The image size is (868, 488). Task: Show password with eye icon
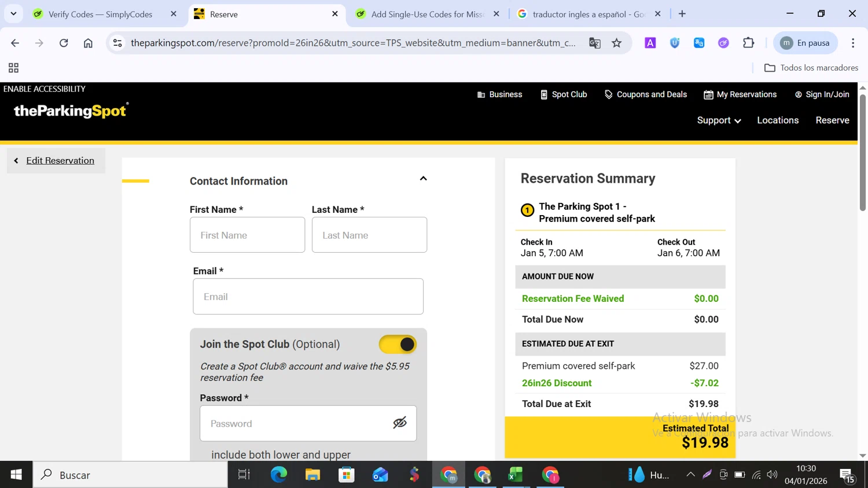point(400,423)
